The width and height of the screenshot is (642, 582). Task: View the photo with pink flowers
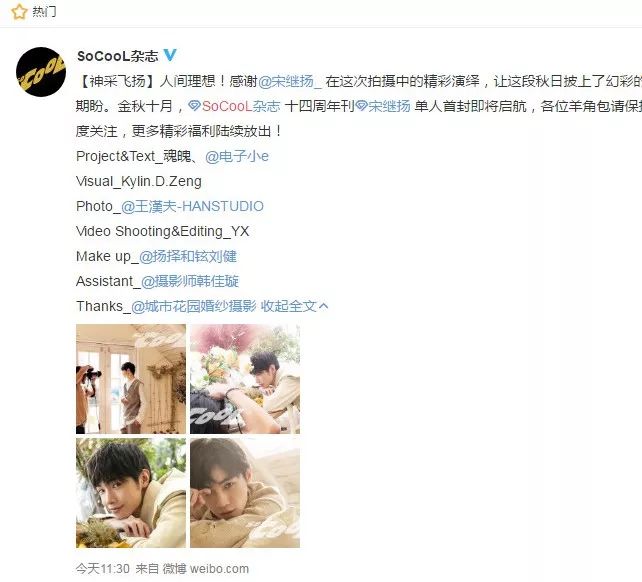245,379
